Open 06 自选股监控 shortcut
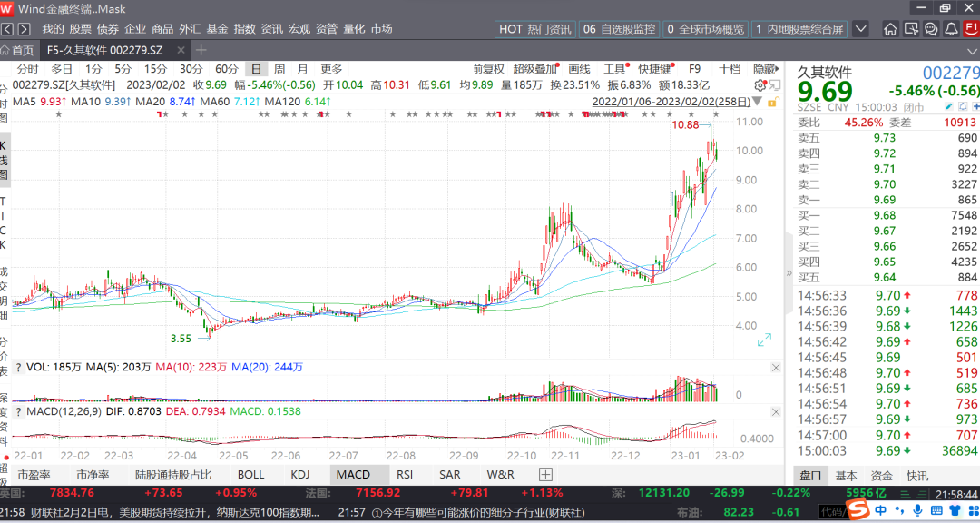The height and width of the screenshot is (523, 980). pyautogui.click(x=619, y=29)
